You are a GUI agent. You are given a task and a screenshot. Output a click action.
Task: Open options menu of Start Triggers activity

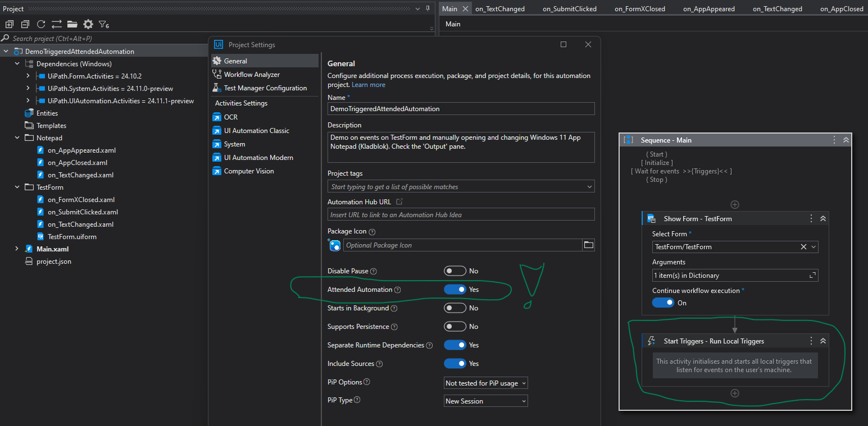(x=811, y=341)
